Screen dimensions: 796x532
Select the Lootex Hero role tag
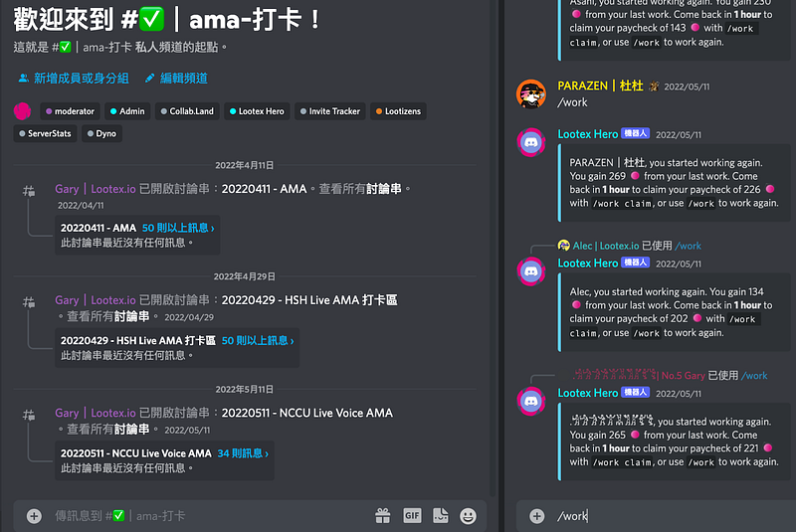[257, 111]
